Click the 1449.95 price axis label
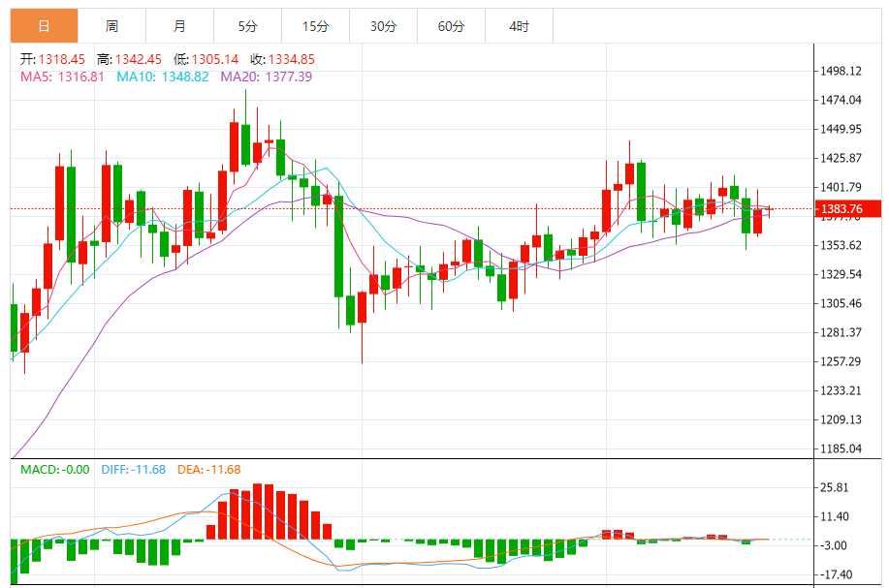889x588 pixels. (841, 129)
